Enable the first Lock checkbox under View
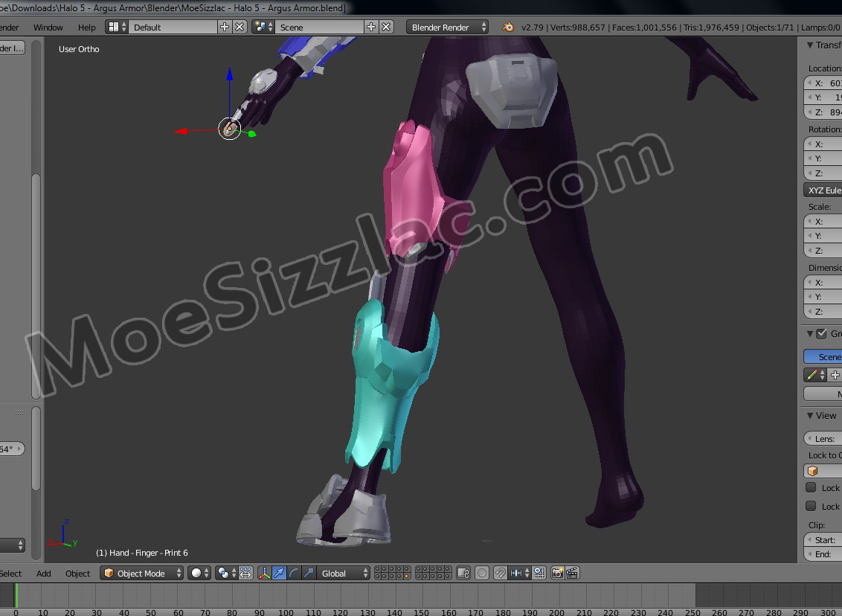The image size is (842, 616). coord(811,487)
